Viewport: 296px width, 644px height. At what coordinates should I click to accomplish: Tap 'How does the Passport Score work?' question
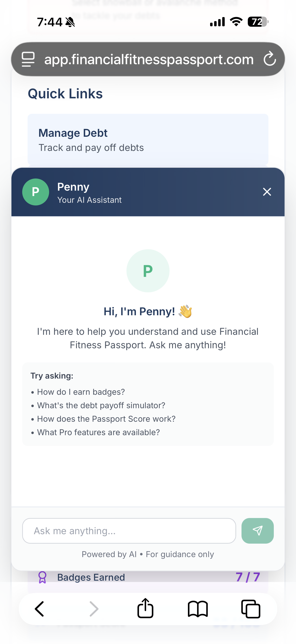[x=106, y=419]
